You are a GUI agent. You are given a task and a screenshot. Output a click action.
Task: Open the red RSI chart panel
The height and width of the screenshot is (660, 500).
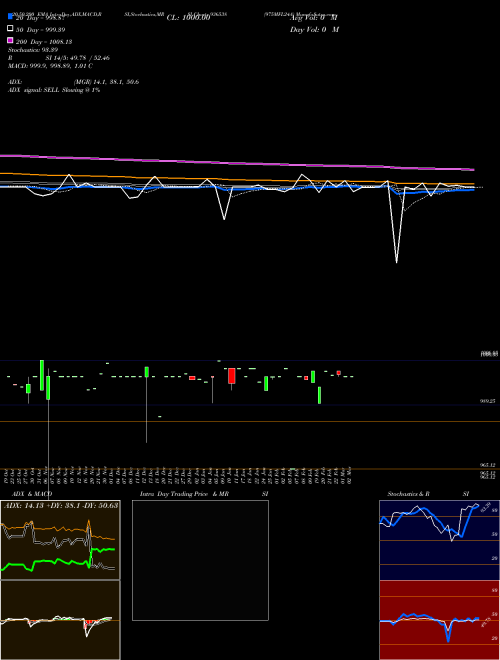click(x=439, y=620)
